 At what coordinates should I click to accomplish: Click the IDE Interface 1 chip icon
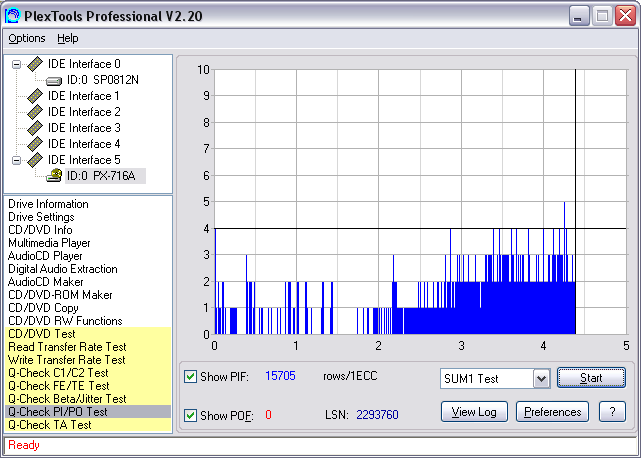pyautogui.click(x=35, y=96)
